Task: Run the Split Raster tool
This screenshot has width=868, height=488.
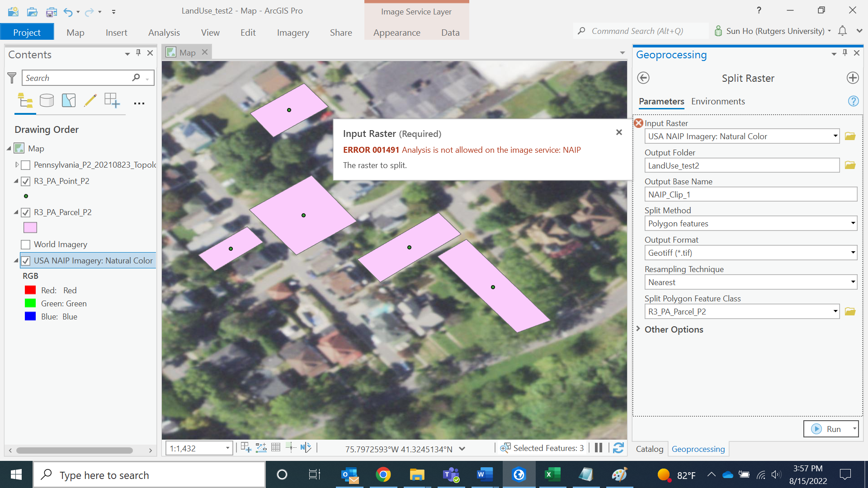Action: point(827,429)
